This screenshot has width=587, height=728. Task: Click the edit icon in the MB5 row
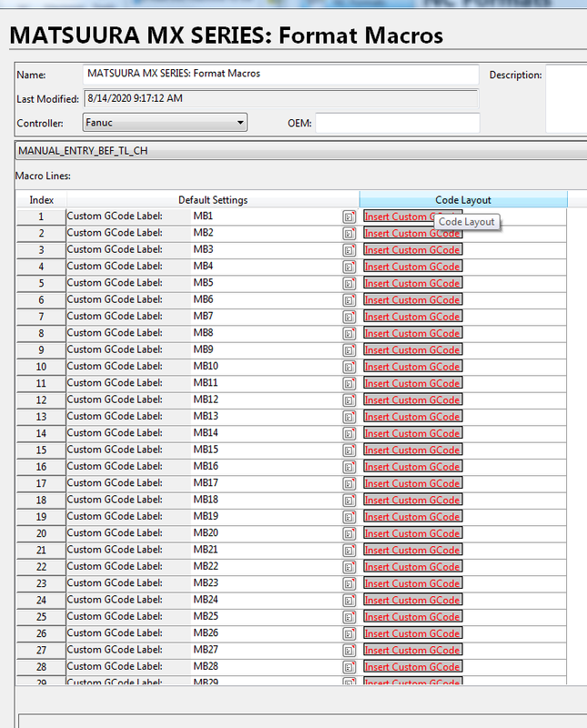[349, 284]
